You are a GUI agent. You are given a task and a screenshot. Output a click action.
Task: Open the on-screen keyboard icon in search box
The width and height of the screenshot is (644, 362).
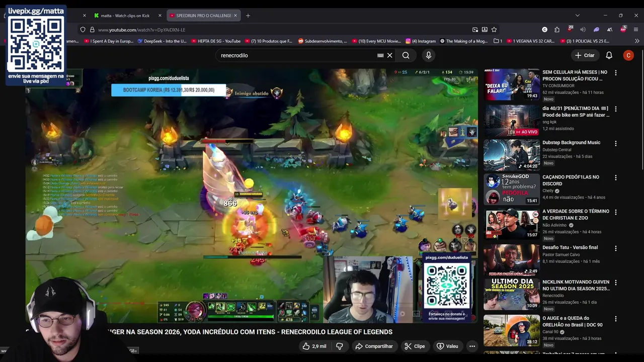click(x=380, y=55)
